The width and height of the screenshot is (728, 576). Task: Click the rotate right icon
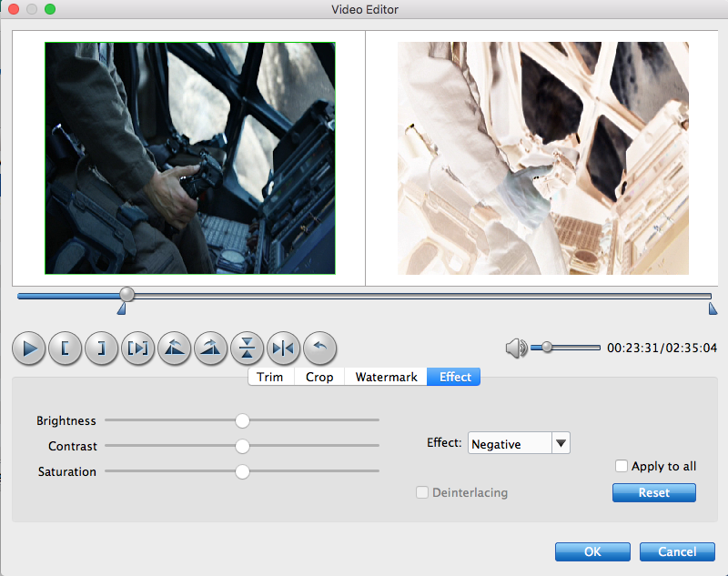click(210, 348)
